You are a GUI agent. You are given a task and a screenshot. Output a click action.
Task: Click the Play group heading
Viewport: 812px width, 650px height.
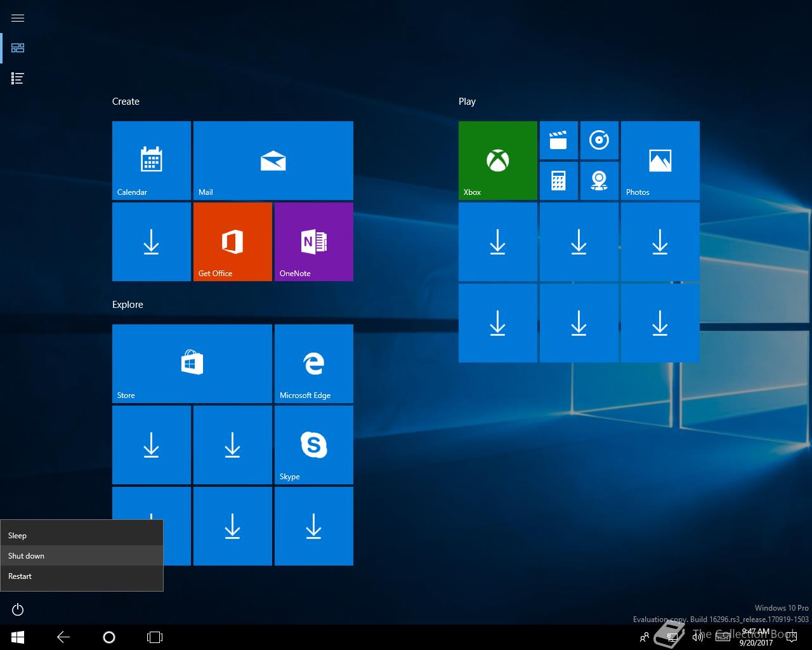(x=467, y=102)
